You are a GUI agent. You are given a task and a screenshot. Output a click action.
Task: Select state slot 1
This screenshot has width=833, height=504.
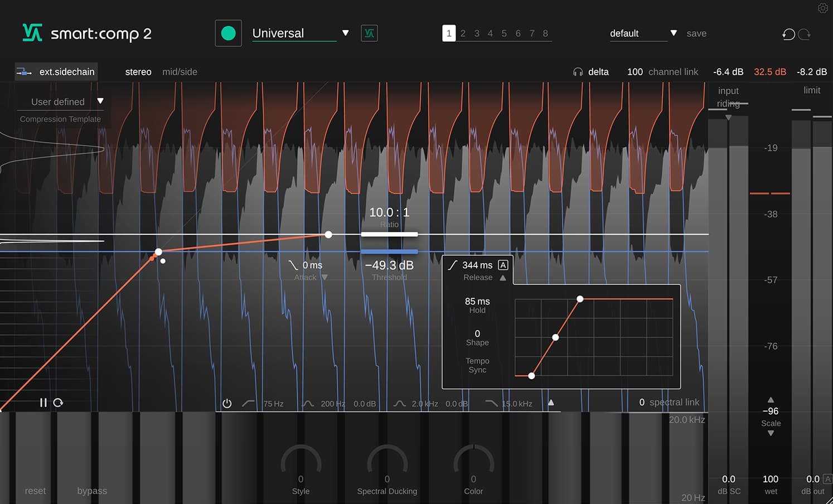[449, 33]
